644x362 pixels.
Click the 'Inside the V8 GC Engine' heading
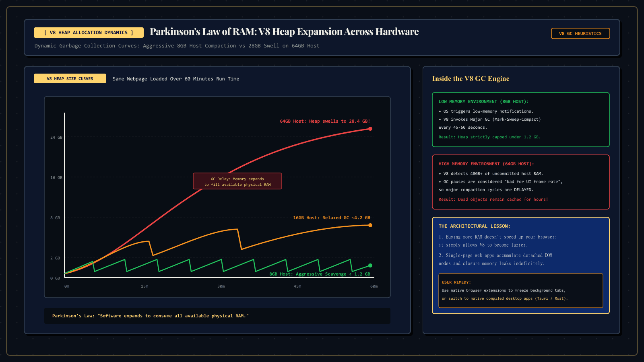(471, 78)
